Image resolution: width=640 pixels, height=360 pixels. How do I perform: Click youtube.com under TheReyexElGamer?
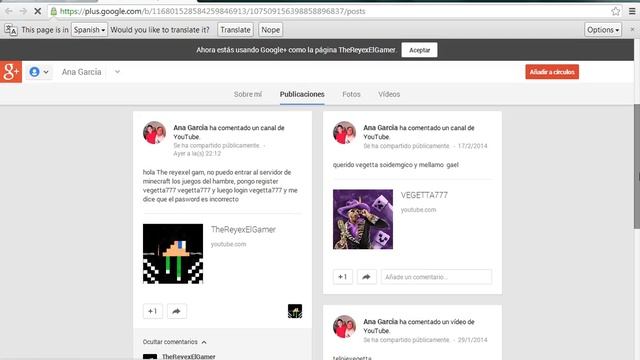pos(228,244)
